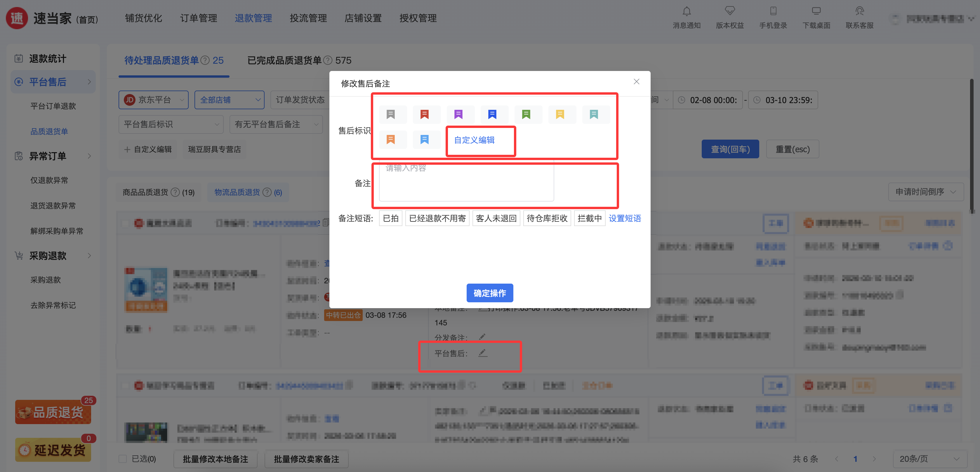Click the 消息通知 bell icon
Viewport: 980px width, 472px height.
click(x=686, y=11)
